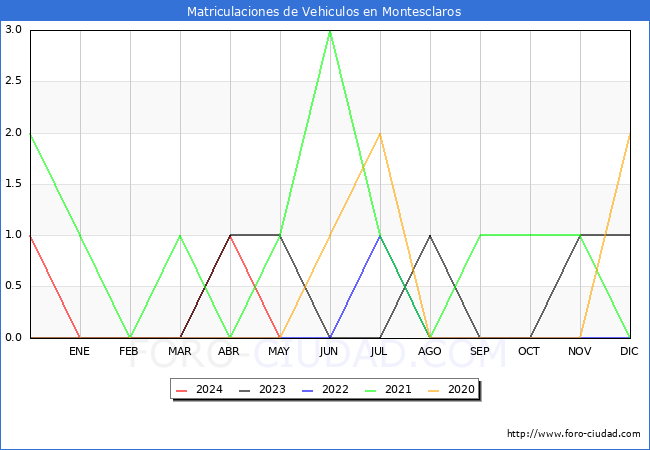Image resolution: width=650 pixels, height=450 pixels.
Task: Click the NOV month axis label
Action: [580, 351]
